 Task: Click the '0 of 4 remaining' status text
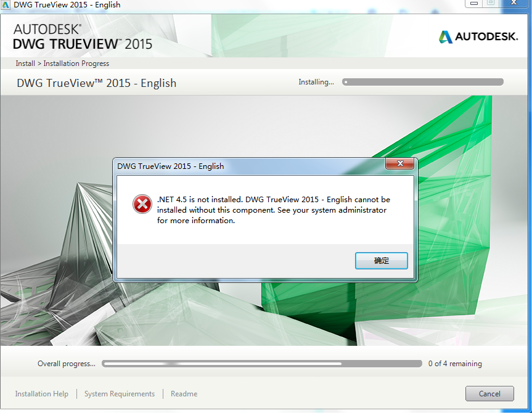455,364
